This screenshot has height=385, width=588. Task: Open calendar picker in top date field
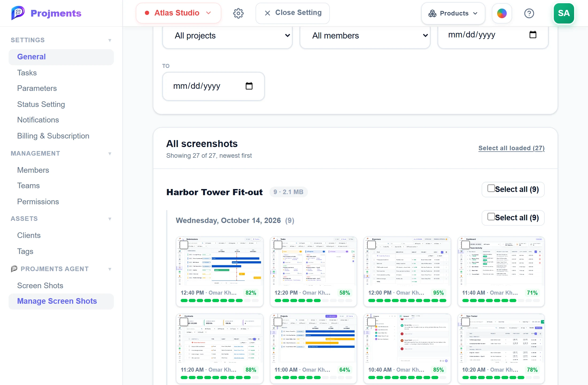click(x=533, y=34)
